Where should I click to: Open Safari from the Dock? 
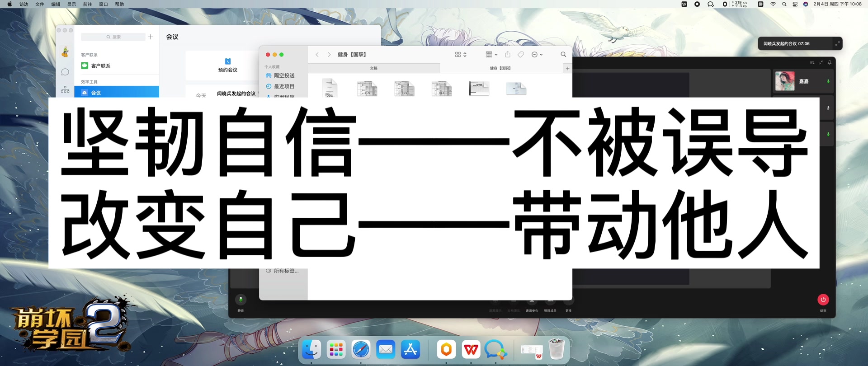[361, 350]
